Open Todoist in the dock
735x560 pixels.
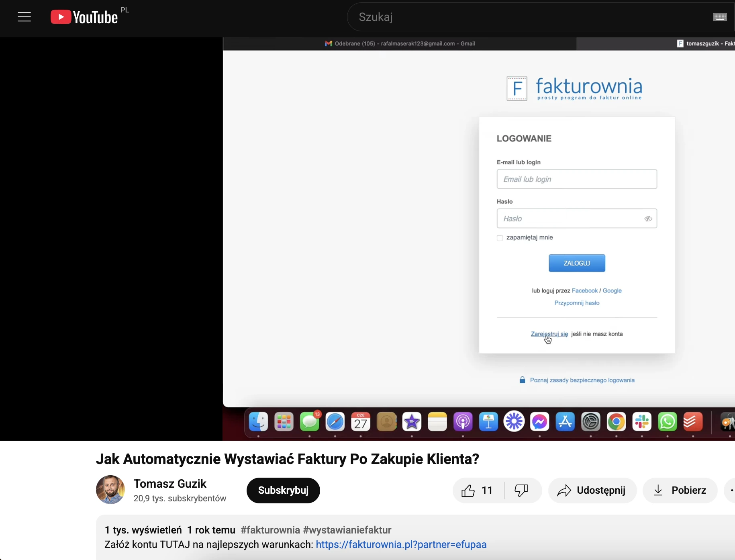[693, 422]
